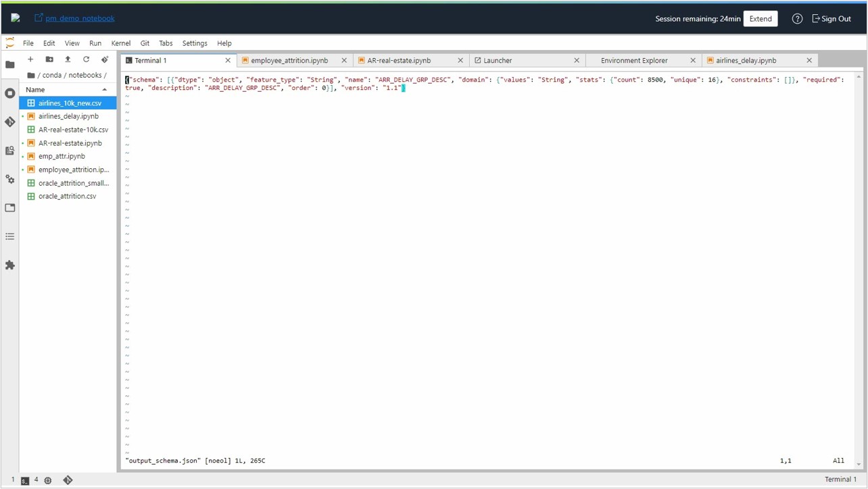Switch to the AR-real-estate.ipynb tab
The width and height of the screenshot is (868, 489).
point(412,60)
